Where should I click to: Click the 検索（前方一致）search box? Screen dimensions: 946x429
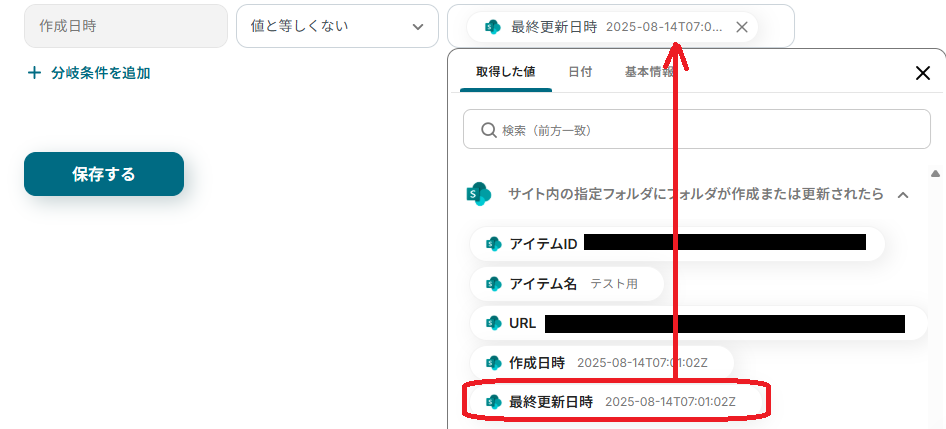coord(697,129)
